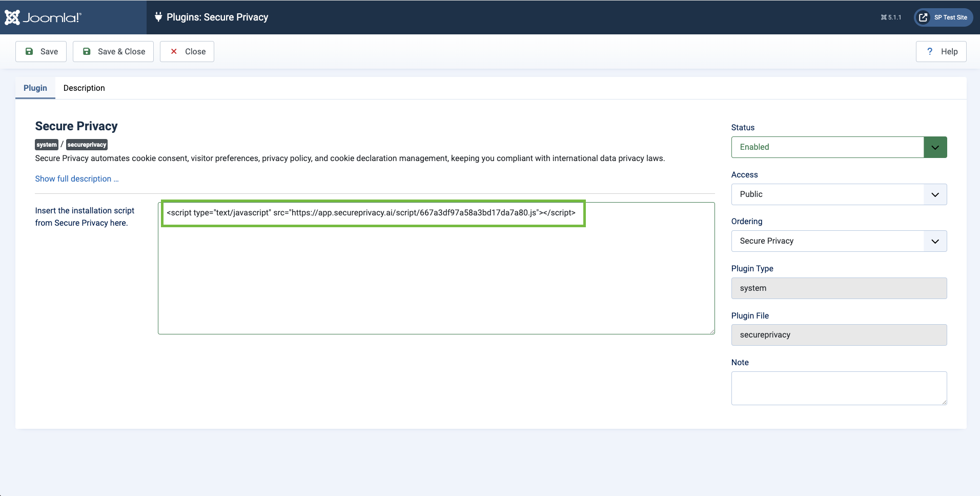This screenshot has height=496, width=980.
Task: Click the Save button
Action: 41,51
